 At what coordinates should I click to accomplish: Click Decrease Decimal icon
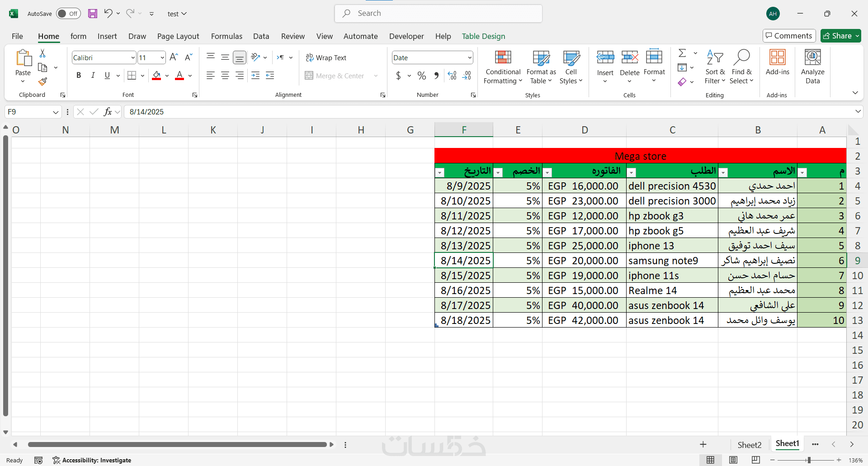[467, 76]
